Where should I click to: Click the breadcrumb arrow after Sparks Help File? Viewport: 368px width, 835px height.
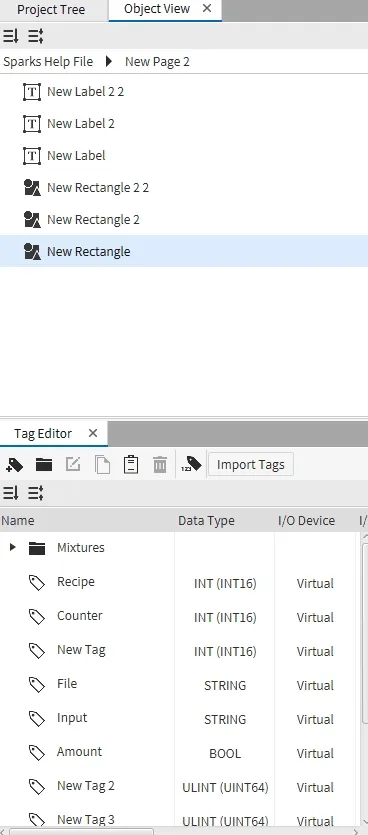tap(109, 61)
